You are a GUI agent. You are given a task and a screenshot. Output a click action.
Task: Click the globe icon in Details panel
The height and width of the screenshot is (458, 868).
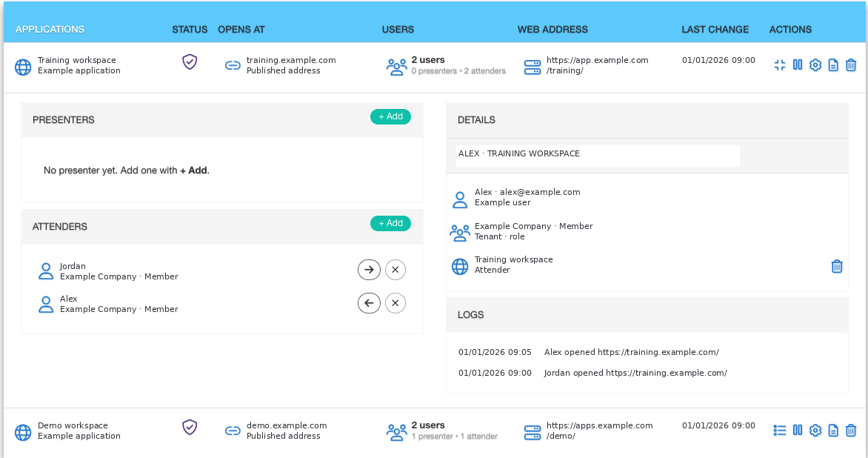460,266
